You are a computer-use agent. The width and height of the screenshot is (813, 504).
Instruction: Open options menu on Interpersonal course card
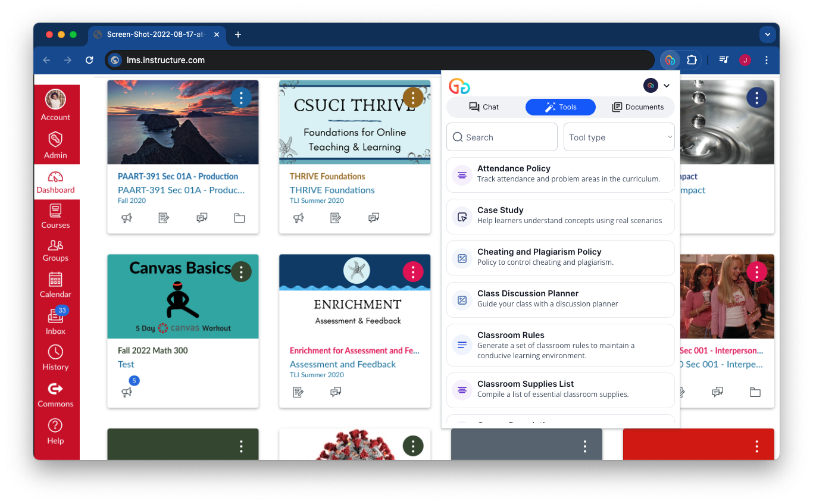point(756,272)
